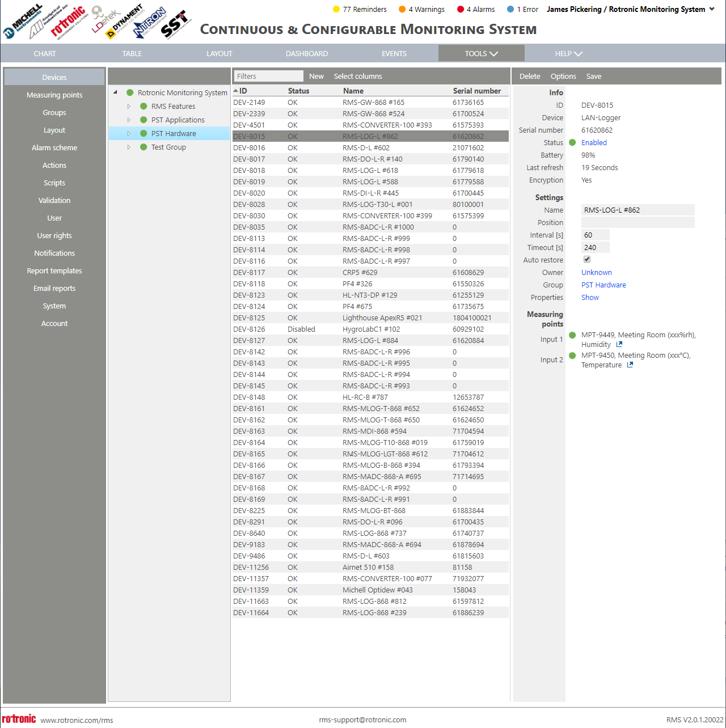
Task: Click red Alarms indicator dot
Action: (461, 9)
